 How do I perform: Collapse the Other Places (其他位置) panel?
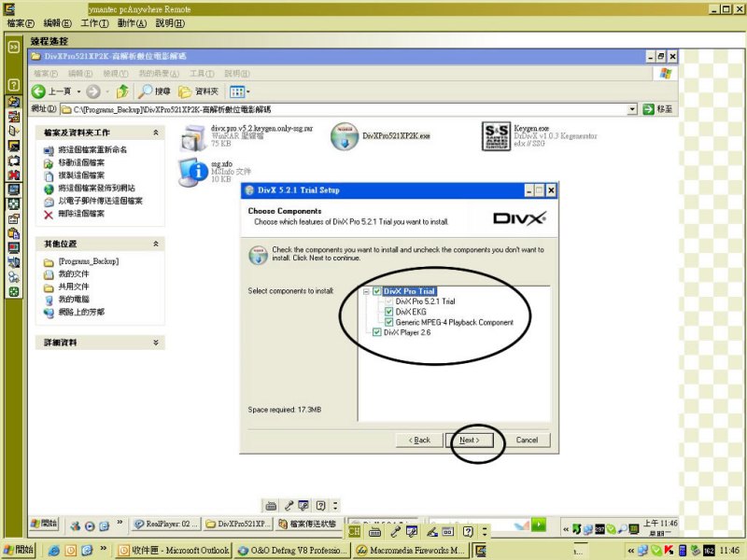coord(156,244)
